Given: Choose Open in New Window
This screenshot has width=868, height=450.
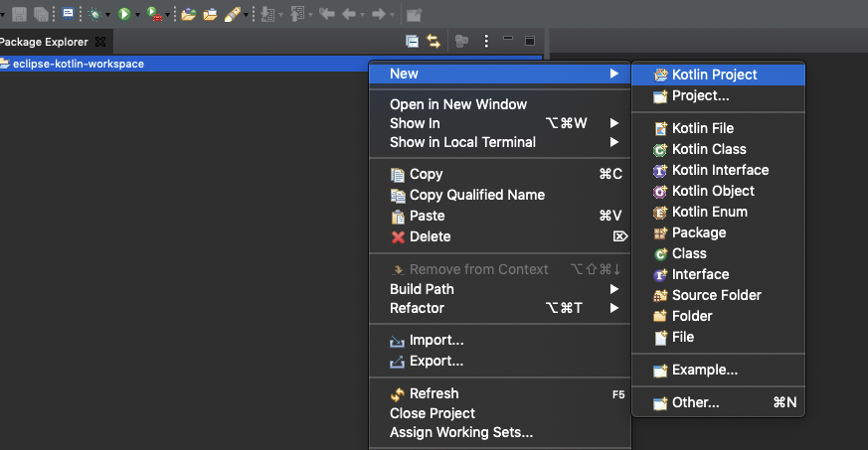Looking at the screenshot, I should click(500, 104).
